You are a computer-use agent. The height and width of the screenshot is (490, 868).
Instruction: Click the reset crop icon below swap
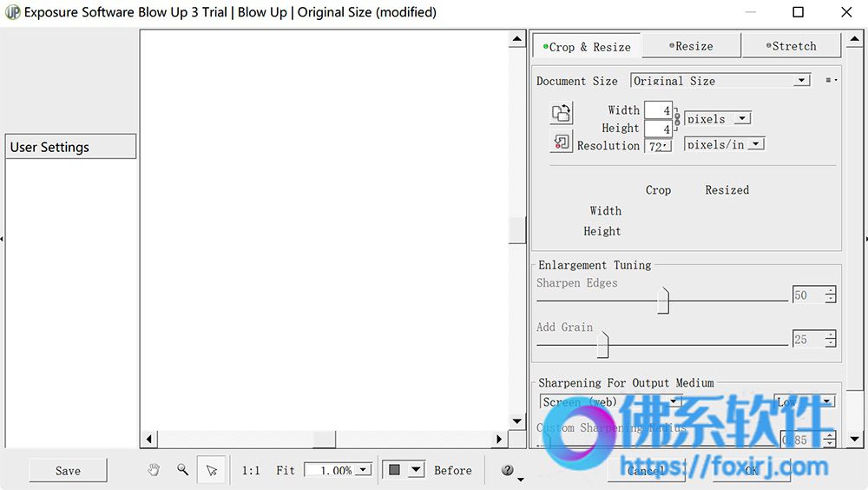point(562,142)
